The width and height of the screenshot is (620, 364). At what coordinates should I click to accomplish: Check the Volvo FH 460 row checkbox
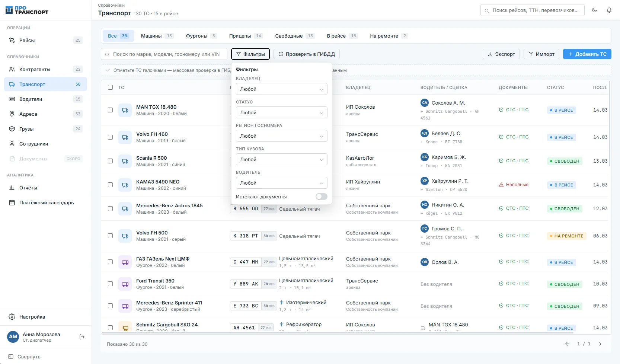tap(110, 137)
